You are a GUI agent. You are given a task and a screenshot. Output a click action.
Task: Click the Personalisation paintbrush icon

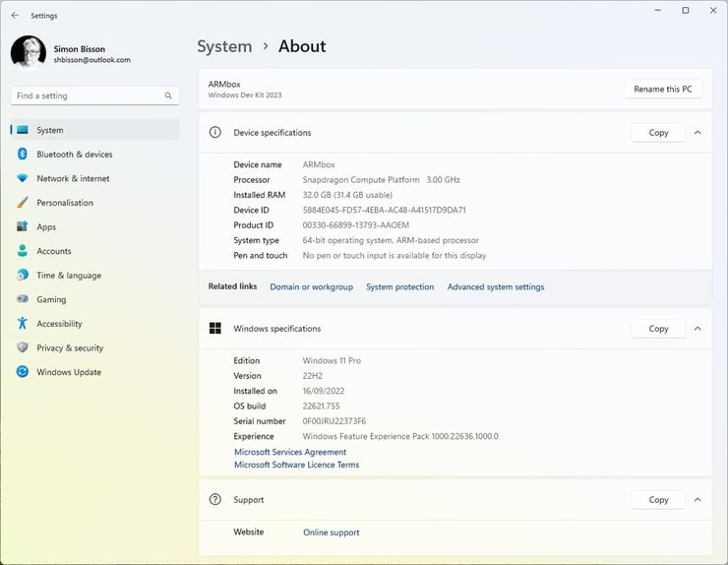click(x=22, y=203)
